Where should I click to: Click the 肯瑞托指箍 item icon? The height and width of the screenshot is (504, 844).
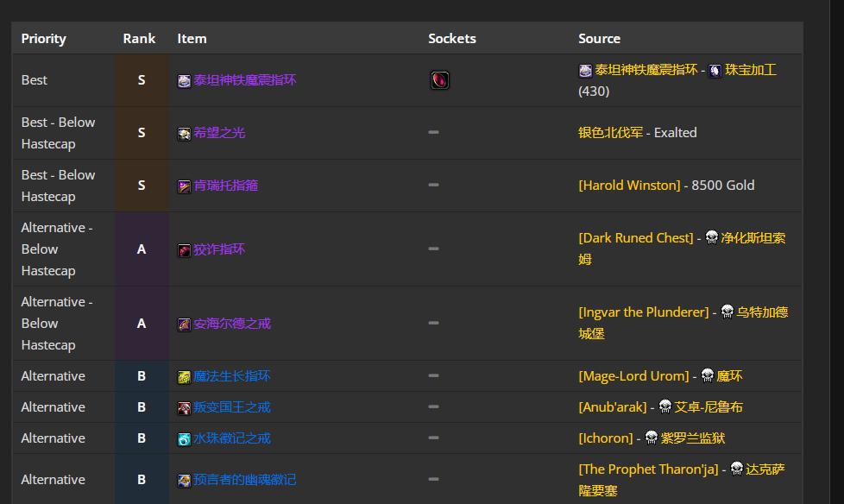[184, 186]
